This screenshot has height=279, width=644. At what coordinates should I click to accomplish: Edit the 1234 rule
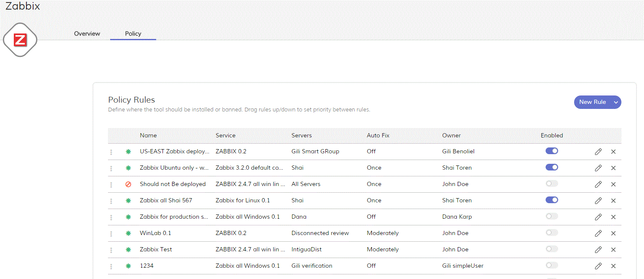click(x=598, y=266)
